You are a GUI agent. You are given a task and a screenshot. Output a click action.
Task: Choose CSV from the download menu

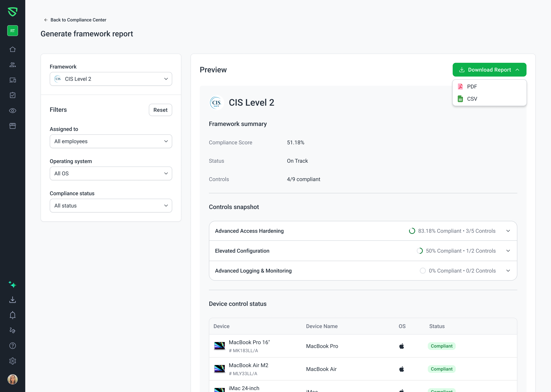(x=489, y=99)
